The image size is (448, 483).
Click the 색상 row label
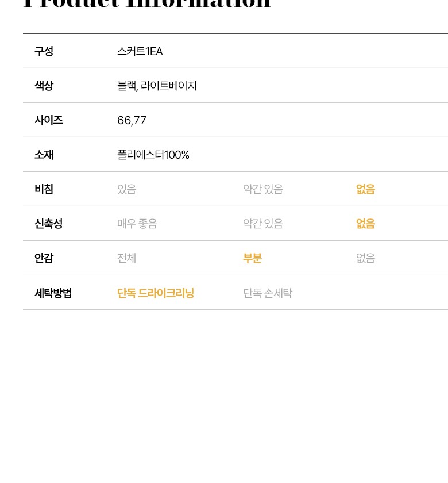pyautogui.click(x=44, y=86)
